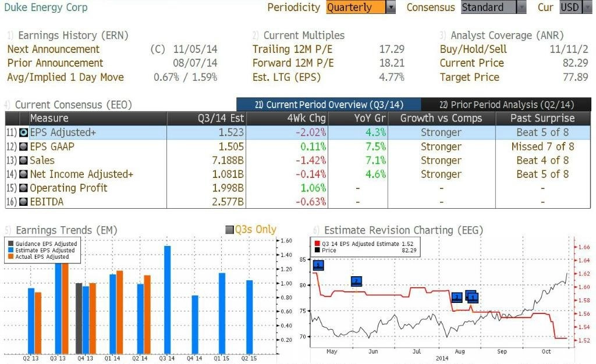Select the Sales row radio icon
This screenshot has width=596, height=364.
click(x=23, y=160)
